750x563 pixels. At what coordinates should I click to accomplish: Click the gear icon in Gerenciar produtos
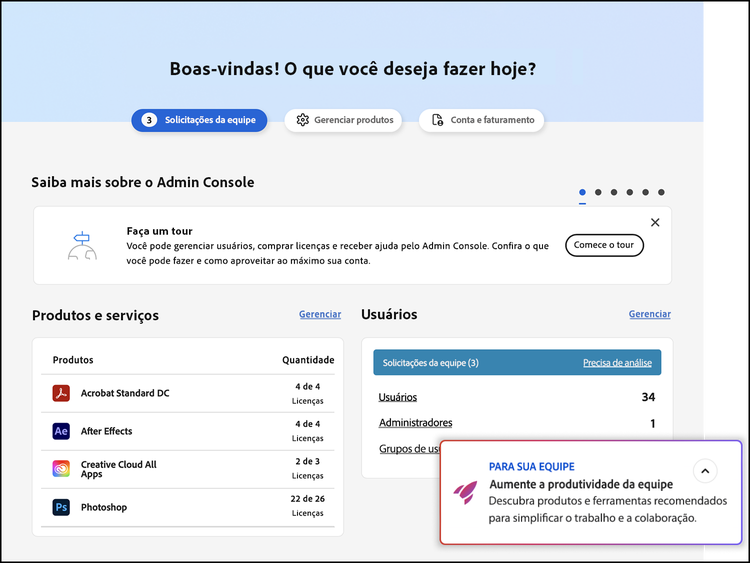(x=302, y=120)
